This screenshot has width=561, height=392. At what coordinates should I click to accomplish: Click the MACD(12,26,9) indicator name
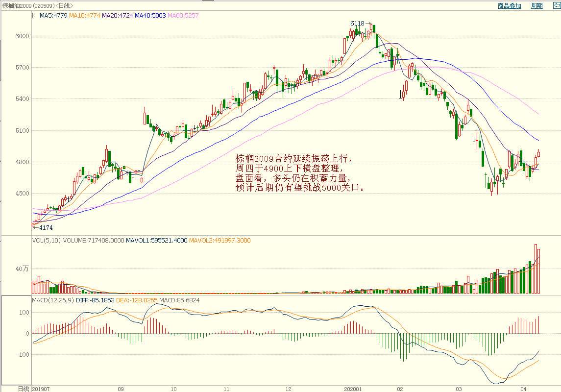coord(53,300)
